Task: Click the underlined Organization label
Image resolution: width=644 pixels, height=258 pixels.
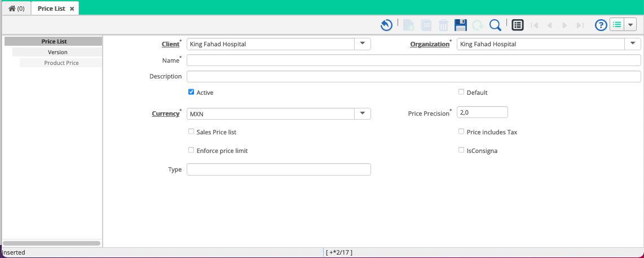Action: tap(430, 44)
